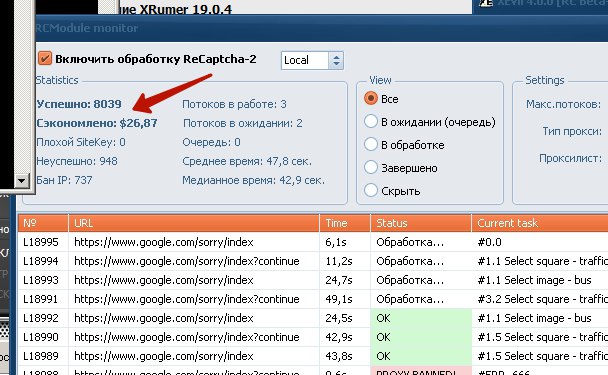Select 'Завершено' radio button

[x=371, y=168]
